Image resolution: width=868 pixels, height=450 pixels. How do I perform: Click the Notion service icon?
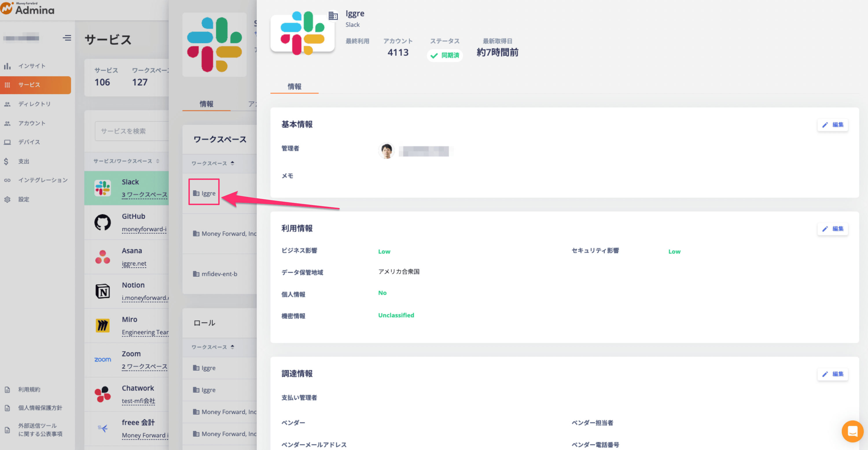tap(103, 291)
